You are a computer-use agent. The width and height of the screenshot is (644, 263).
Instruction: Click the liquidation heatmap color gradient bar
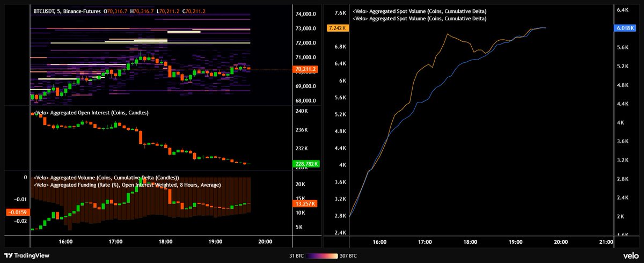(321, 255)
